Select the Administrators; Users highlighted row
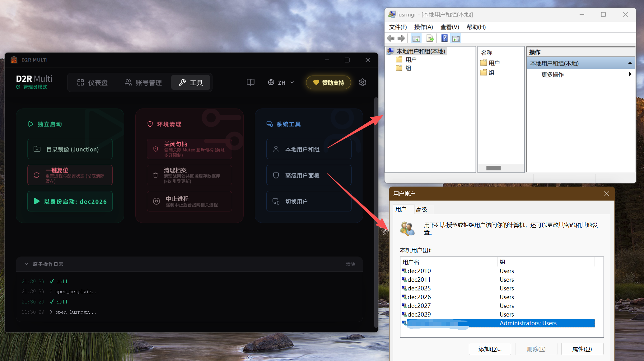Screen dimensions: 644x361 coord(498,323)
